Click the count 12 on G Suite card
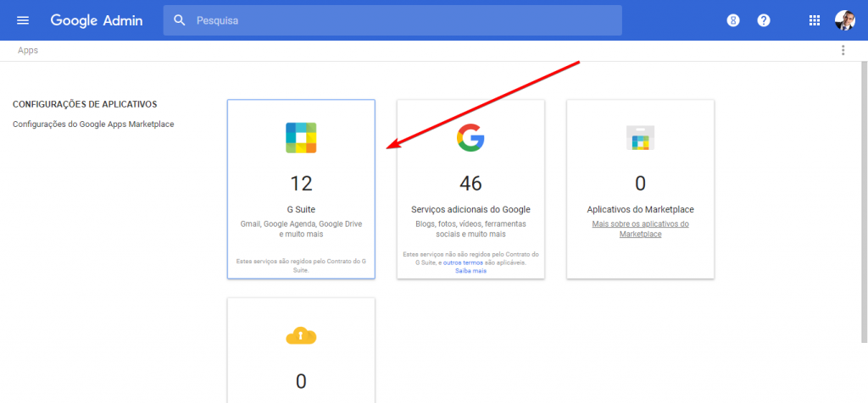868x403 pixels. point(301,183)
